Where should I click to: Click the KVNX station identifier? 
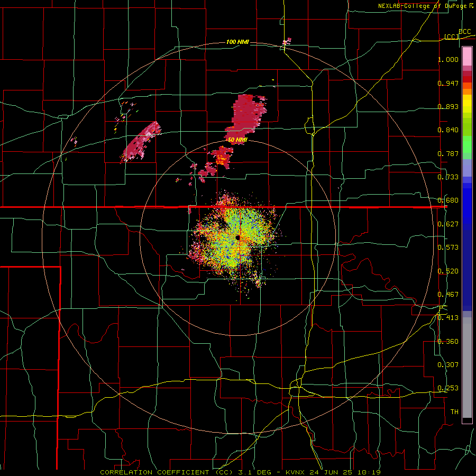(295, 472)
